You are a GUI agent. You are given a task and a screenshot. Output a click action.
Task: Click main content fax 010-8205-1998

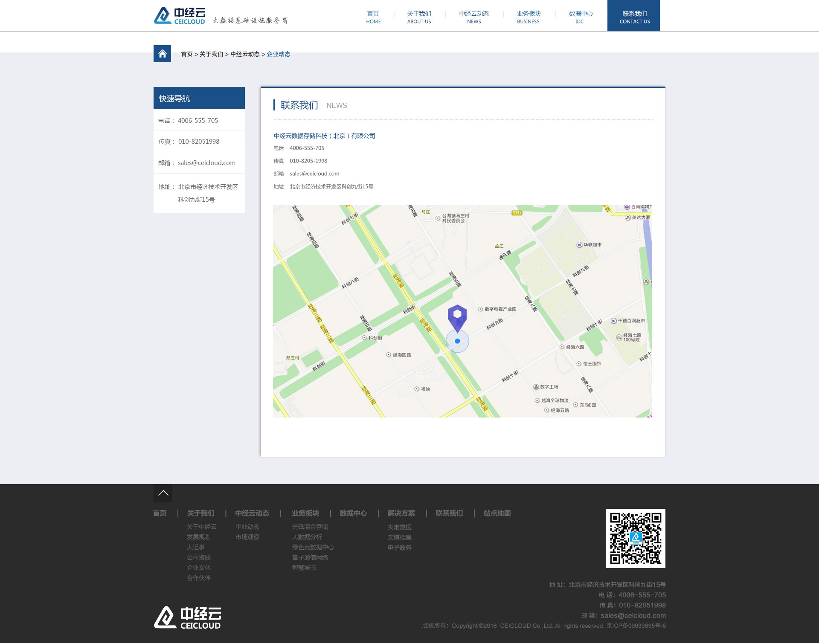[308, 161]
